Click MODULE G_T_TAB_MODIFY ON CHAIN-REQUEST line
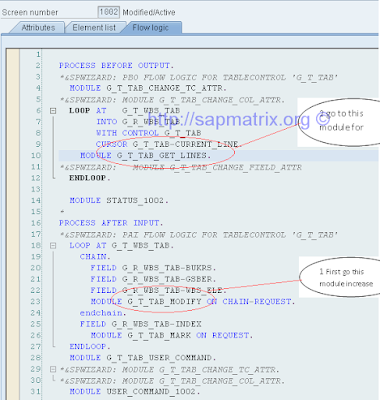Image resolution: width=380 pixels, height=400 pixels. pyautogui.click(x=193, y=302)
